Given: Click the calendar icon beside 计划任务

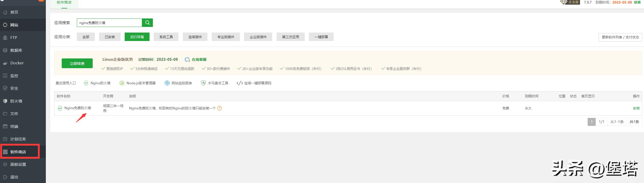Looking at the screenshot, I should [x=5, y=139].
